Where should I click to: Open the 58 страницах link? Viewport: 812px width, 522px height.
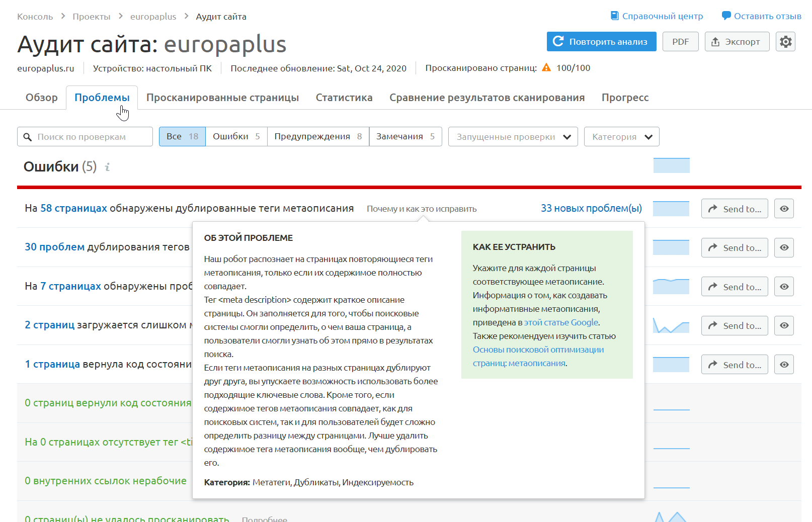(73, 208)
